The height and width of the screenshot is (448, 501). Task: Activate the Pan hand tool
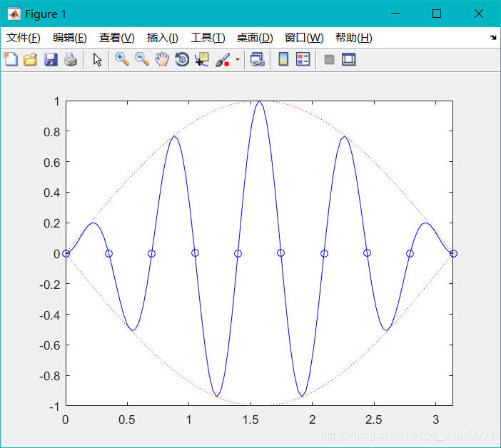point(162,60)
